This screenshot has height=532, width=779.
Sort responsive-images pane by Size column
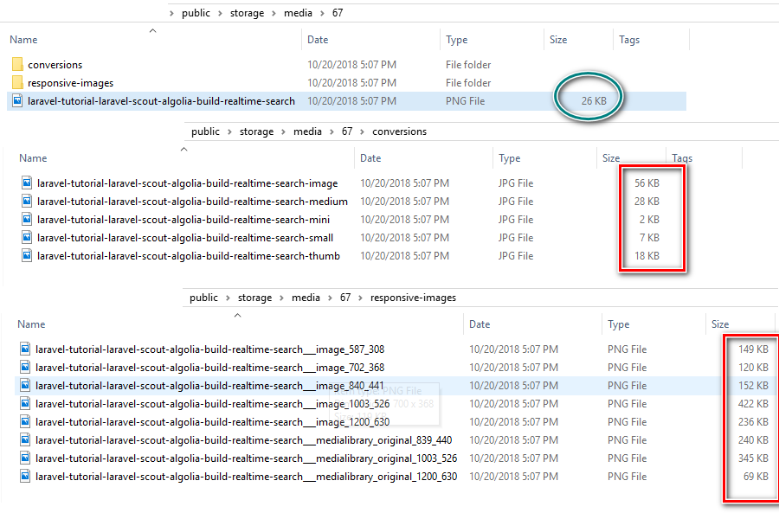tap(720, 324)
